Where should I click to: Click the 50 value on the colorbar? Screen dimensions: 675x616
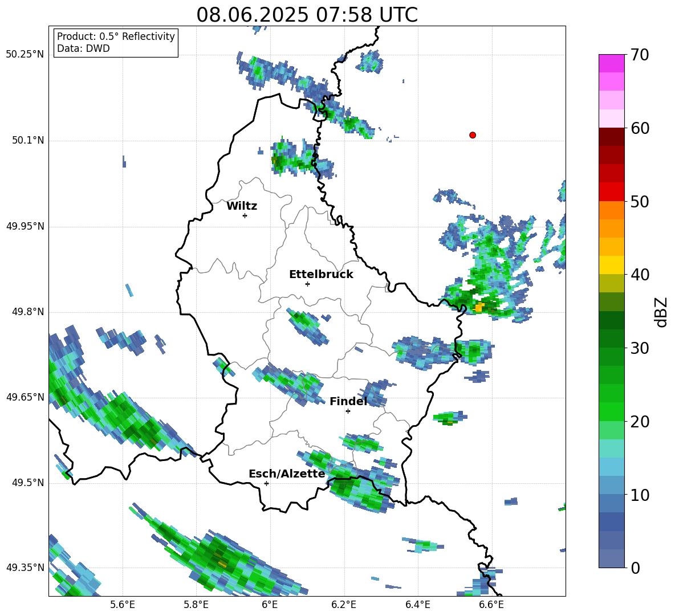pos(640,201)
